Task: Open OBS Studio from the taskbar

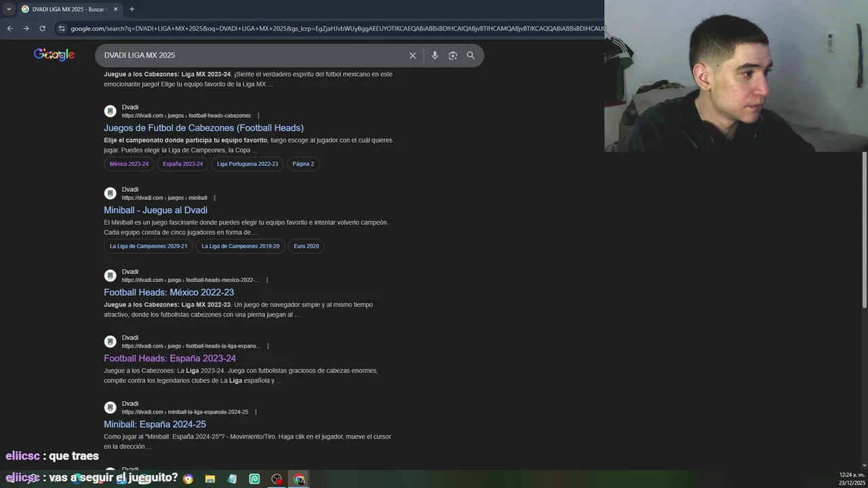Action: [277, 479]
